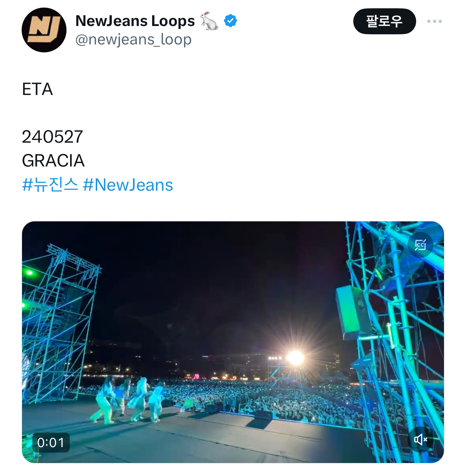Click the dancers on stage in video
This screenshot has height=476, width=466.
(127, 399)
